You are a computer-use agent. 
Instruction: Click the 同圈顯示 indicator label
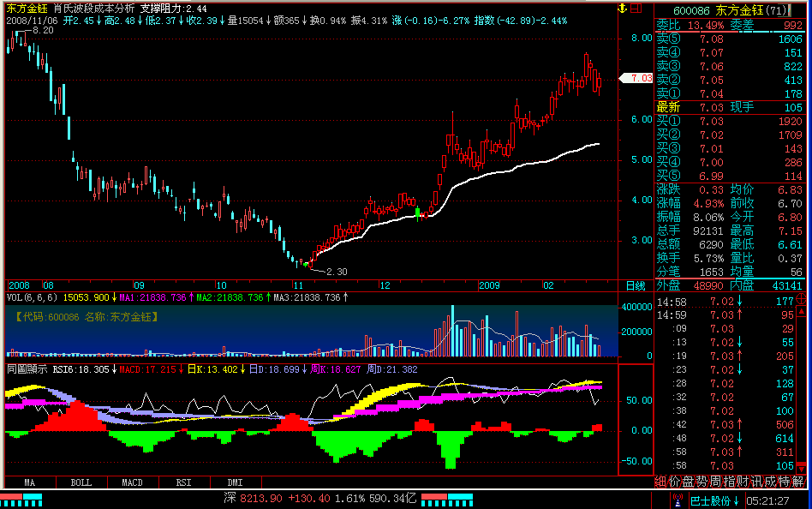pos(27,369)
